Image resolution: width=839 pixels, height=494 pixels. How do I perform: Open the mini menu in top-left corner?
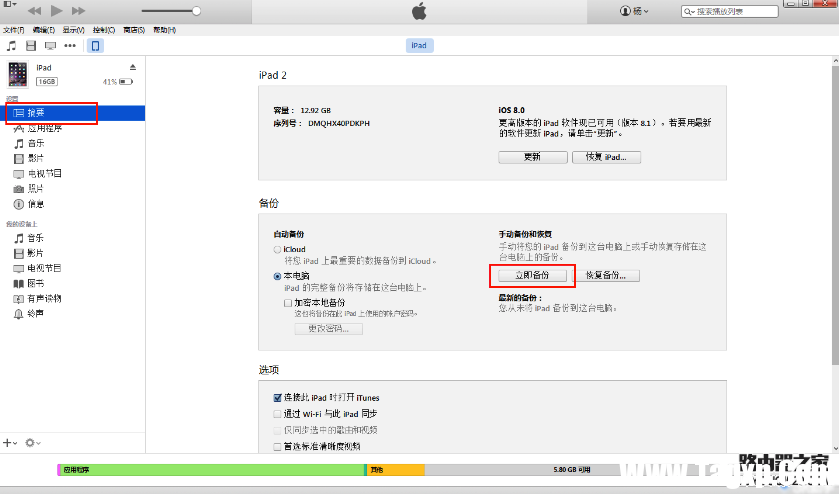[10, 4]
